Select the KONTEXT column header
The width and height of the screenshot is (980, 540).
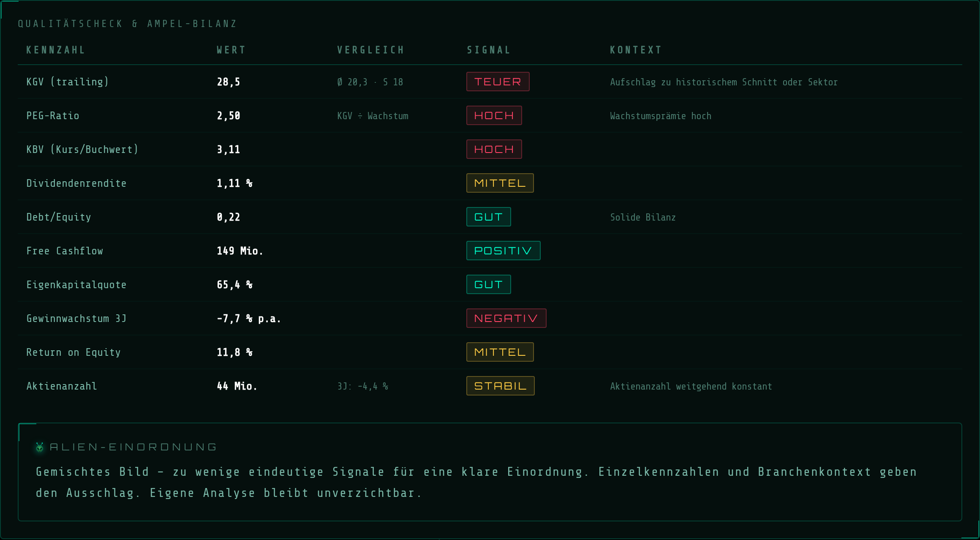636,50
